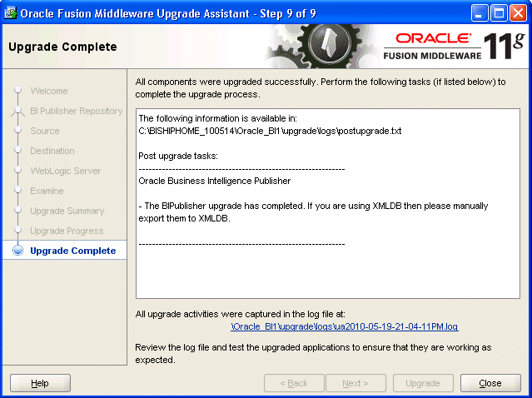Select the Examine step in sidebar
Screen dimensions: 532x398
[x=47, y=191]
